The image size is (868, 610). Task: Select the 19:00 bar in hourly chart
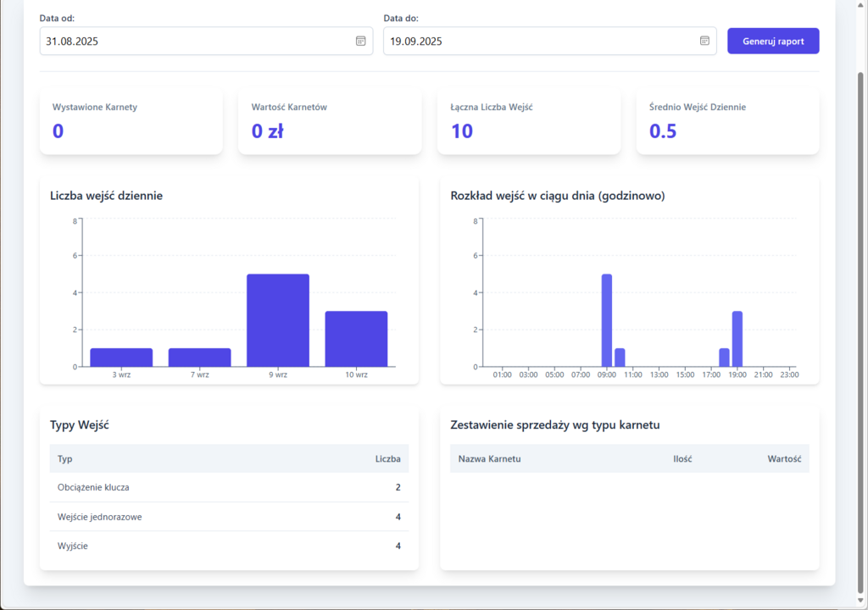coord(737,339)
